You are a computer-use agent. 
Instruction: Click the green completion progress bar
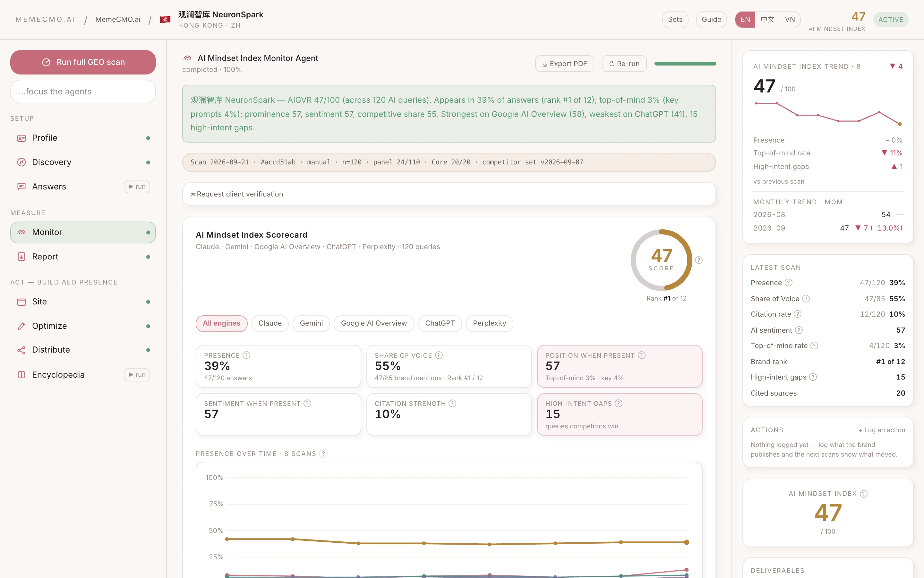685,64
